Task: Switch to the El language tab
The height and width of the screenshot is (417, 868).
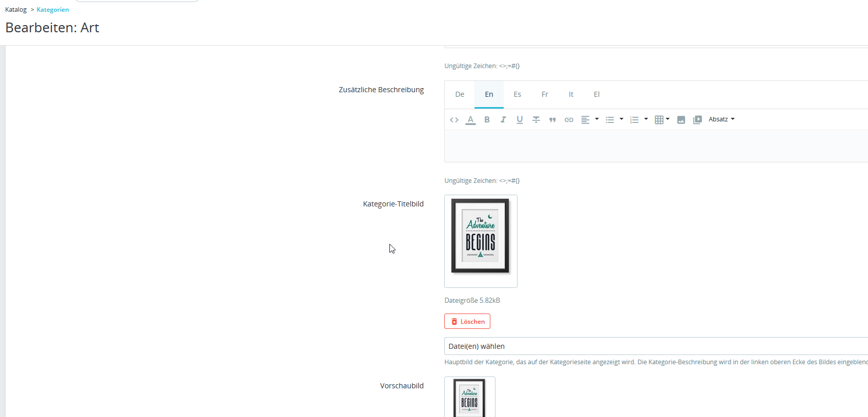Action: [596, 94]
